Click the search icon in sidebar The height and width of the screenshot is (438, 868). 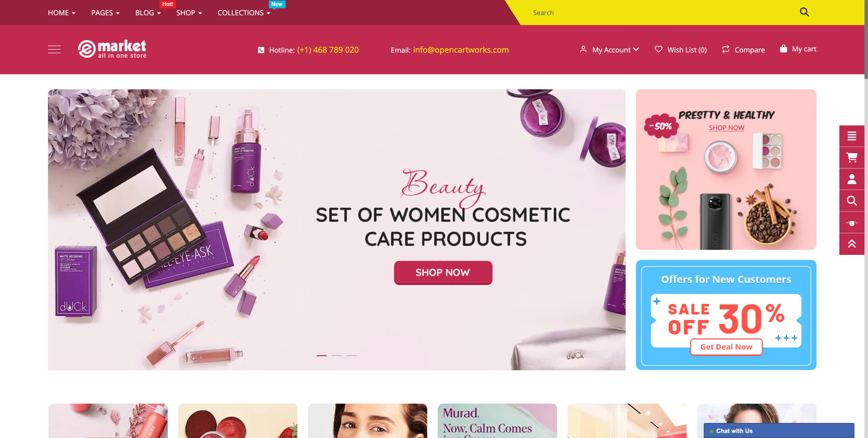pyautogui.click(x=852, y=201)
